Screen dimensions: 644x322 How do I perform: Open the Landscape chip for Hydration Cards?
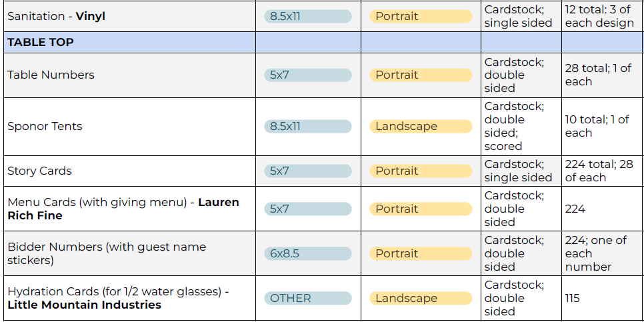click(x=420, y=298)
